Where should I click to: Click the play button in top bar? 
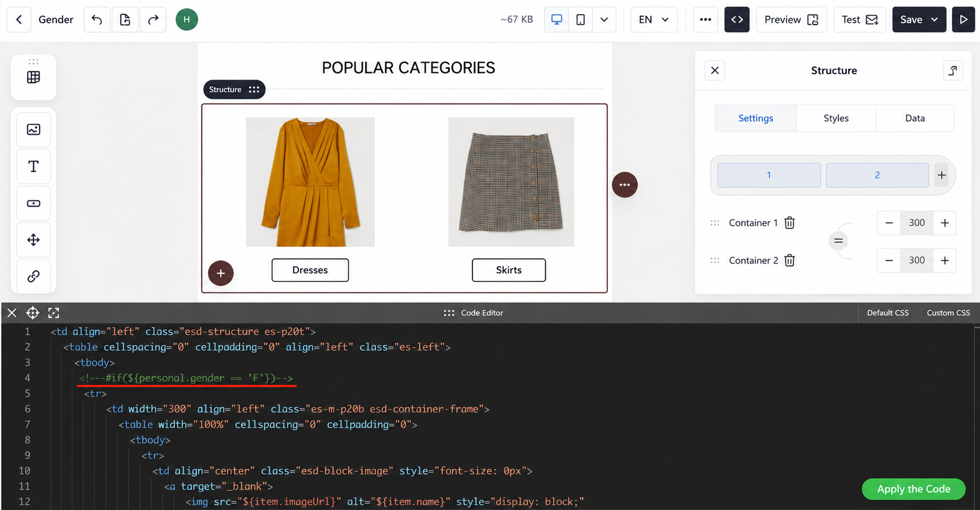964,20
